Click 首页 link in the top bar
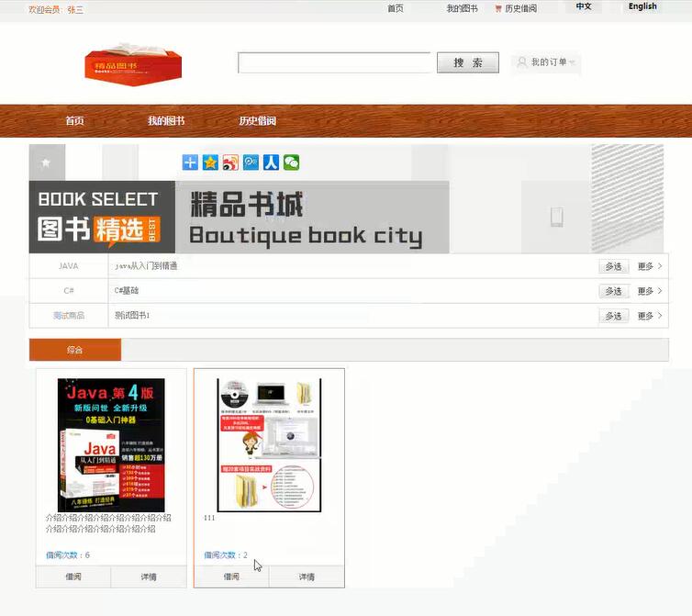This screenshot has height=616, width=692. click(396, 8)
